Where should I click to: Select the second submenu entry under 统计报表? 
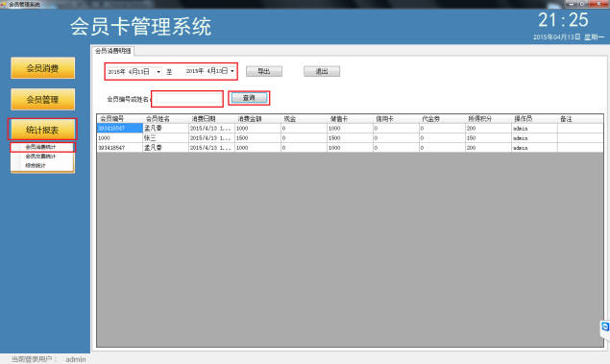(x=41, y=156)
